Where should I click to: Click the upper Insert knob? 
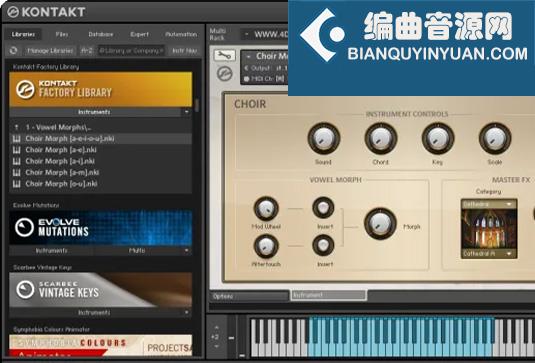click(x=323, y=207)
